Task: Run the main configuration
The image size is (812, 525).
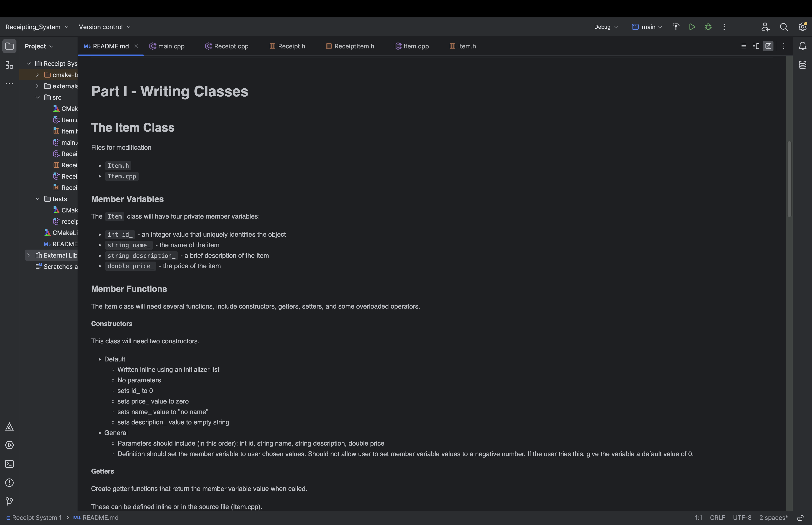Action: pyautogui.click(x=692, y=27)
